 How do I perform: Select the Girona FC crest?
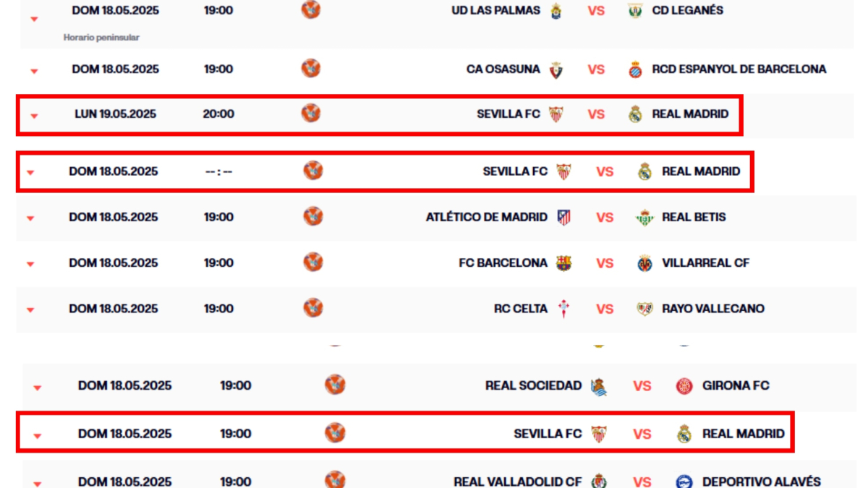click(684, 386)
